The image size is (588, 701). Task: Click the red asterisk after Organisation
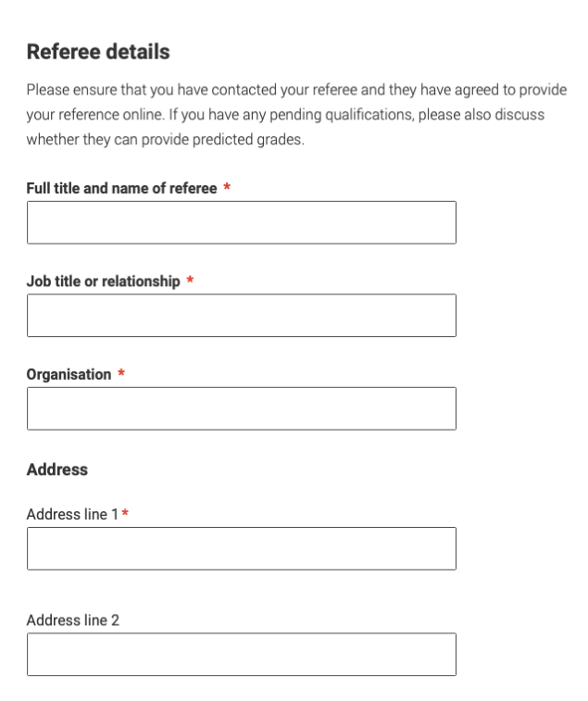pos(121,373)
